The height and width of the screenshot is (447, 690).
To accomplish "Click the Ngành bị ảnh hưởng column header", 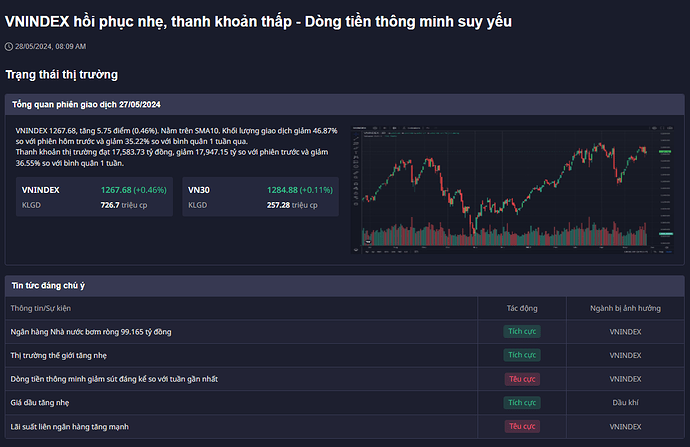I will click(625, 308).
